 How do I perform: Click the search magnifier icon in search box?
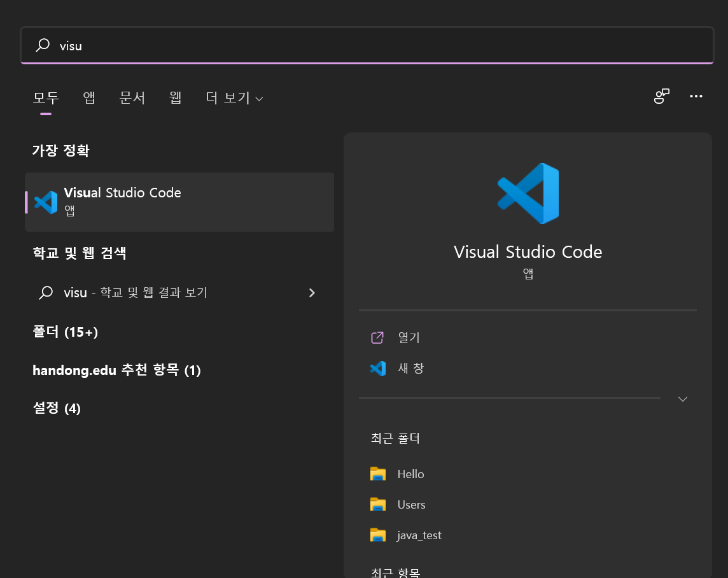43,45
